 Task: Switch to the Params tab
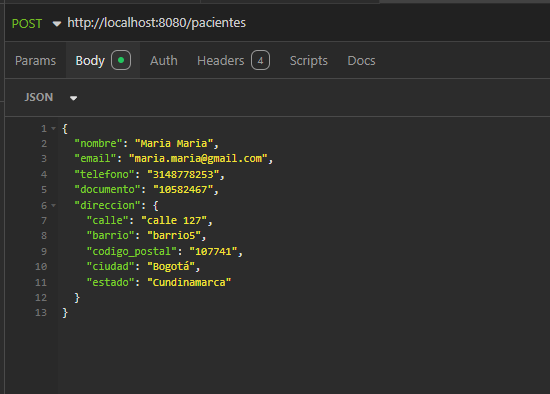point(35,61)
